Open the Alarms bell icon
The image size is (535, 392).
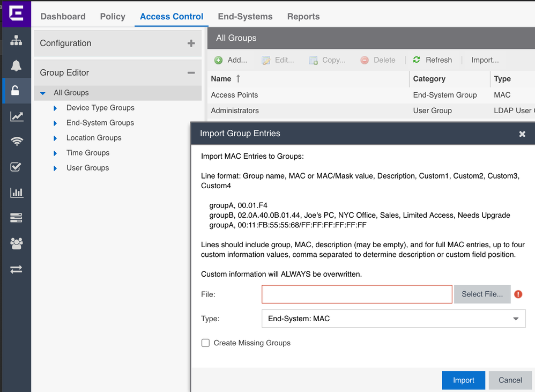coord(16,65)
